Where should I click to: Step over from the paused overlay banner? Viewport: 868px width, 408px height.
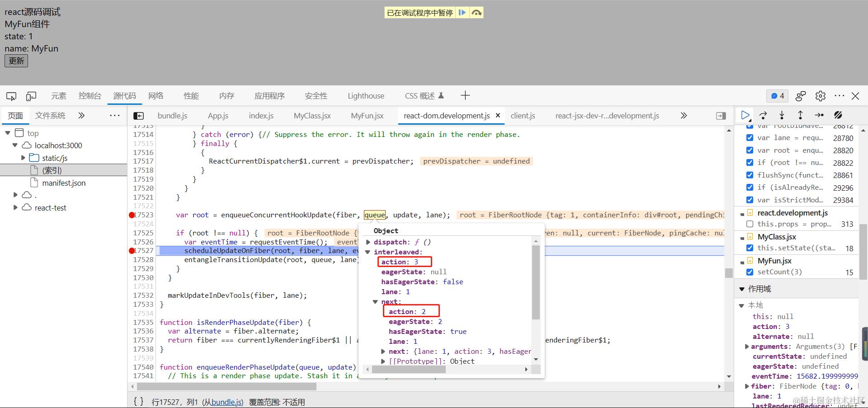click(476, 13)
